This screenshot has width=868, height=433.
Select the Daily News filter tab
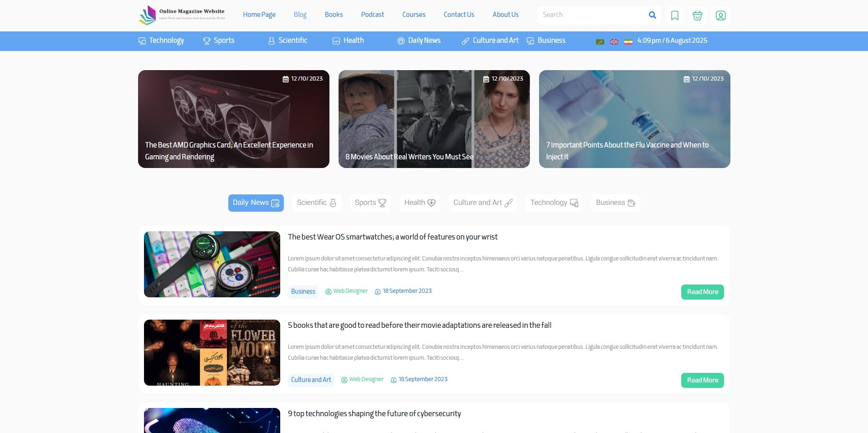click(256, 203)
